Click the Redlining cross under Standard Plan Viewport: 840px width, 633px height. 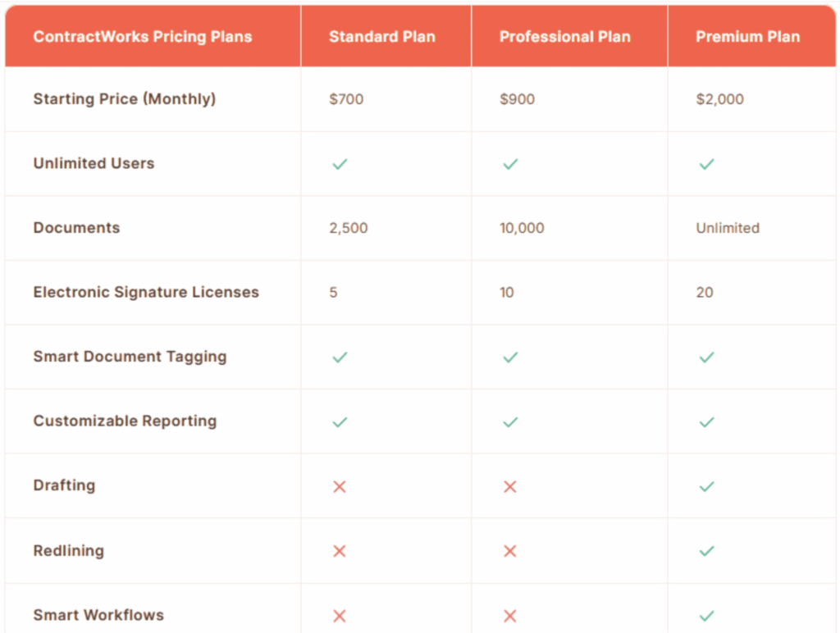pos(340,551)
